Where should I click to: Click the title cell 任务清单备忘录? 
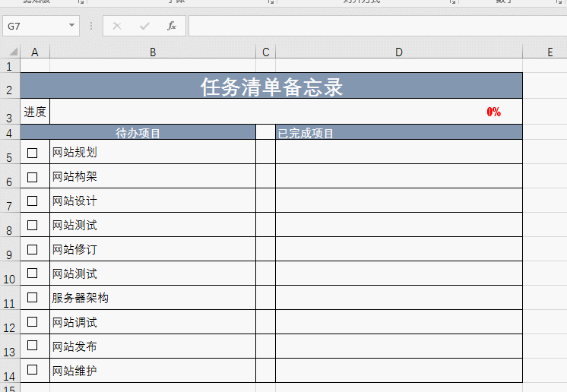point(271,86)
